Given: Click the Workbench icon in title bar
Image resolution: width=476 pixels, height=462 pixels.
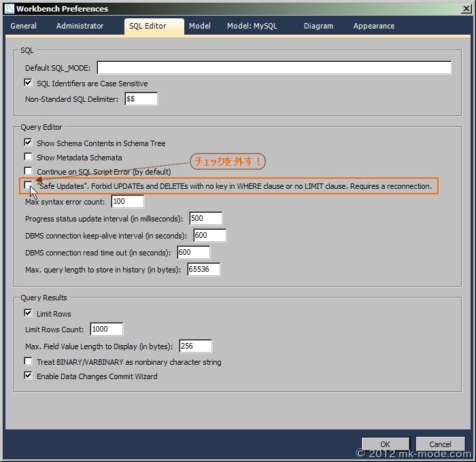Looking at the screenshot, I should click(x=9, y=9).
